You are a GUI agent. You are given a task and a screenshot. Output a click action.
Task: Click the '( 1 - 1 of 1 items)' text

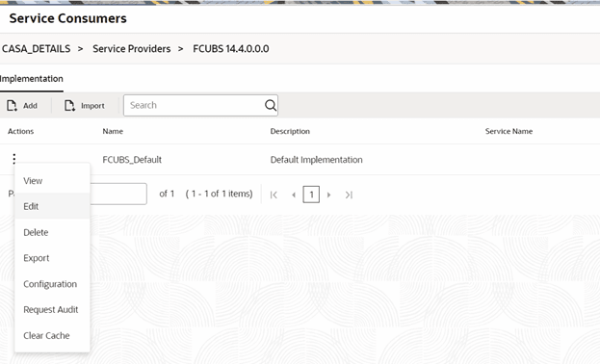click(x=220, y=194)
